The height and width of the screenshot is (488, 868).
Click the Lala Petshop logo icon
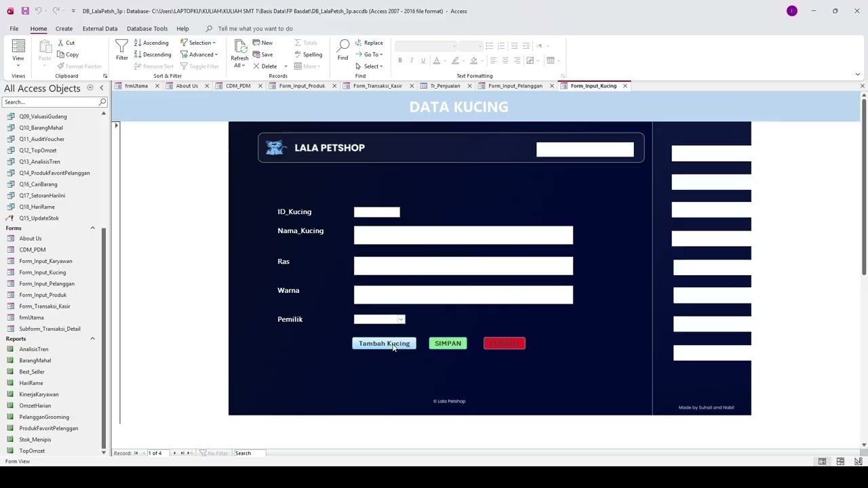click(275, 148)
